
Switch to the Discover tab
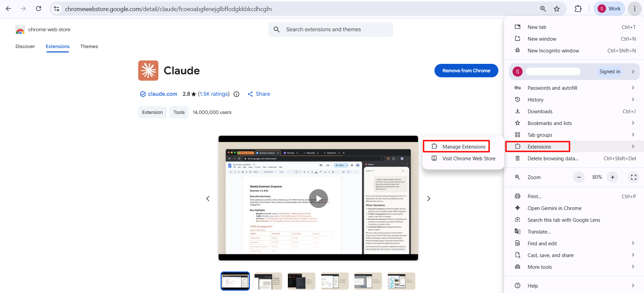tap(25, 46)
